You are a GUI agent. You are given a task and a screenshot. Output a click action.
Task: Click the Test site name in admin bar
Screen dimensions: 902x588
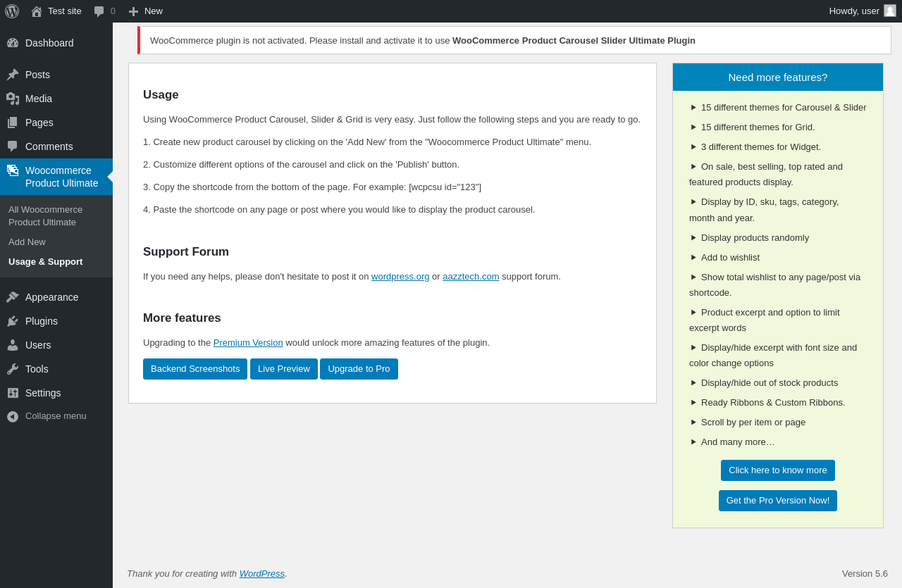click(65, 11)
